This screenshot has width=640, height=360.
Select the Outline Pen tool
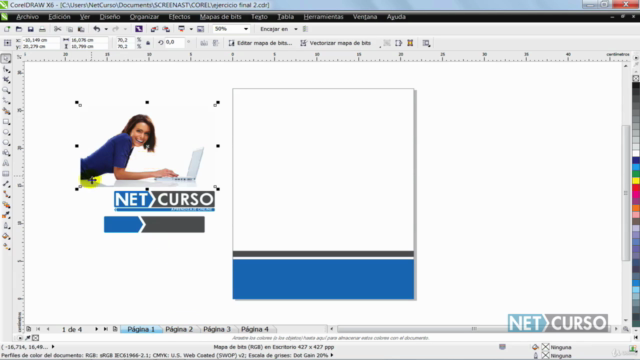pos(6,226)
